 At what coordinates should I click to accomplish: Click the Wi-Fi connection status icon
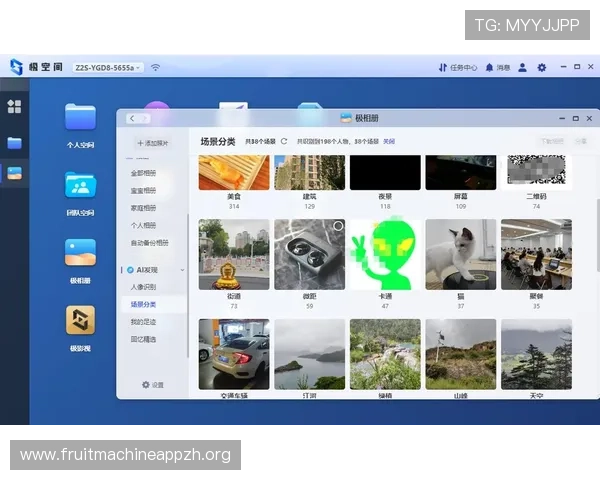pyautogui.click(x=155, y=68)
